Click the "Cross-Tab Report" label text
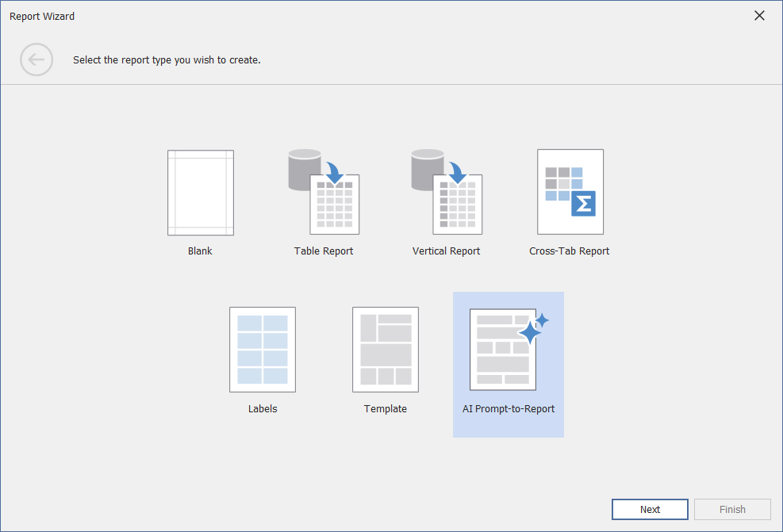Screen dimensions: 783x532 570,251
